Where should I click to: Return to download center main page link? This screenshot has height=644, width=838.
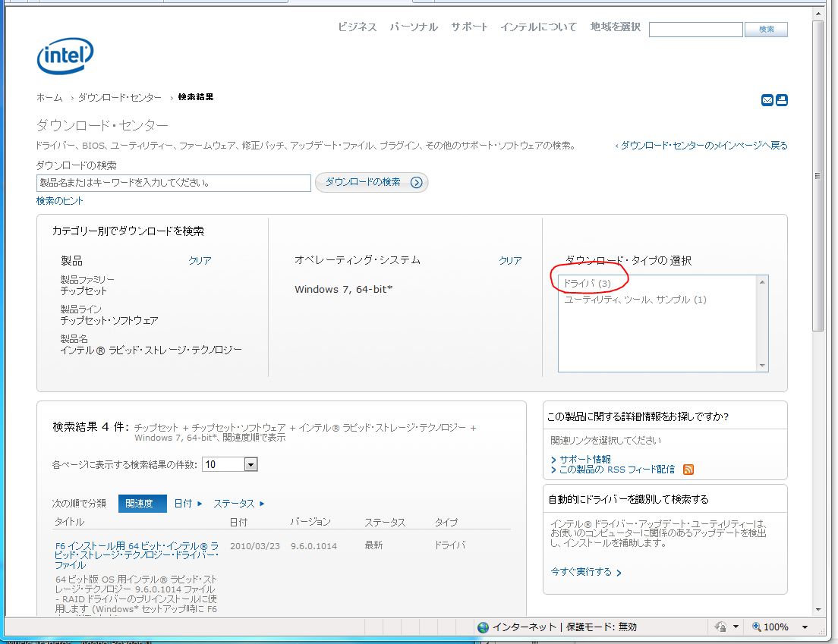point(701,145)
